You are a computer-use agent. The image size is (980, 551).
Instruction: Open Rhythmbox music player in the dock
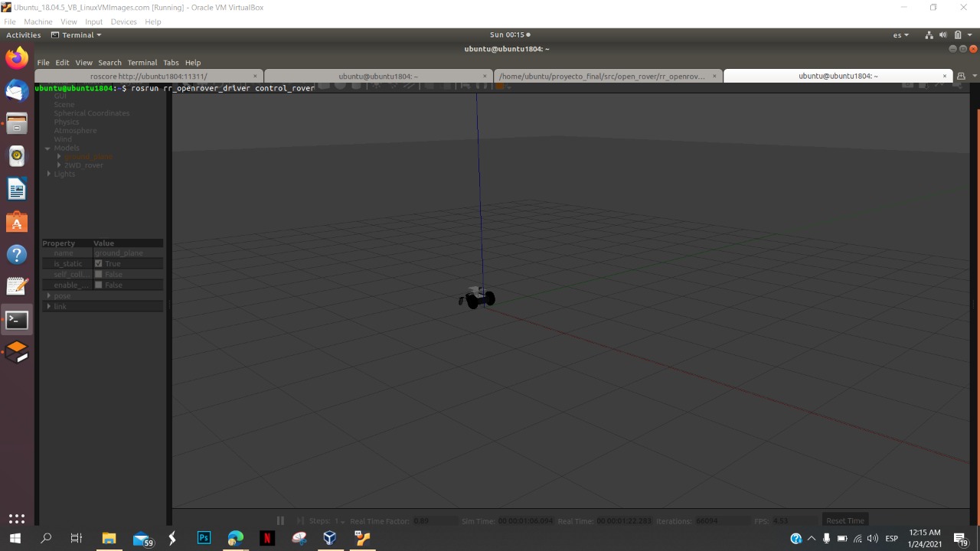[x=17, y=156]
